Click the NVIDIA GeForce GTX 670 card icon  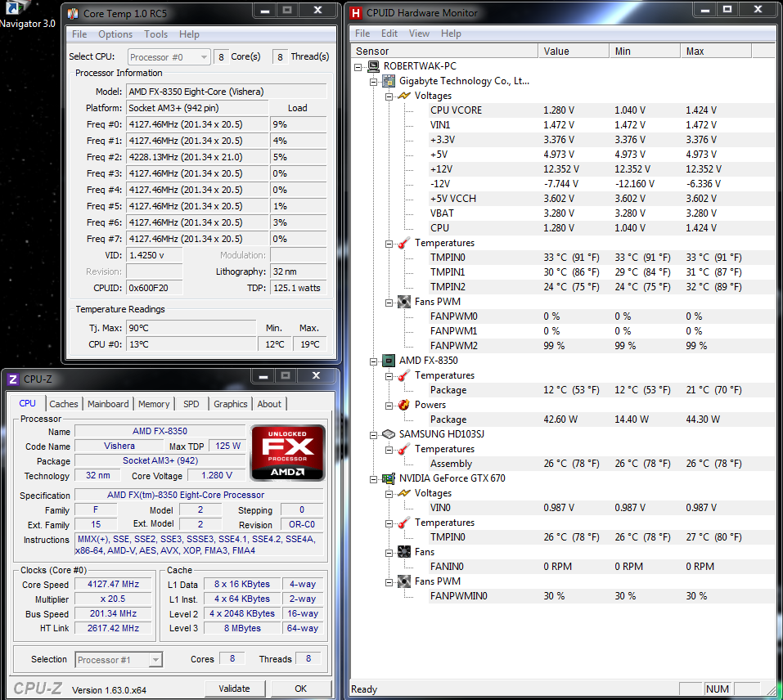[x=389, y=478]
